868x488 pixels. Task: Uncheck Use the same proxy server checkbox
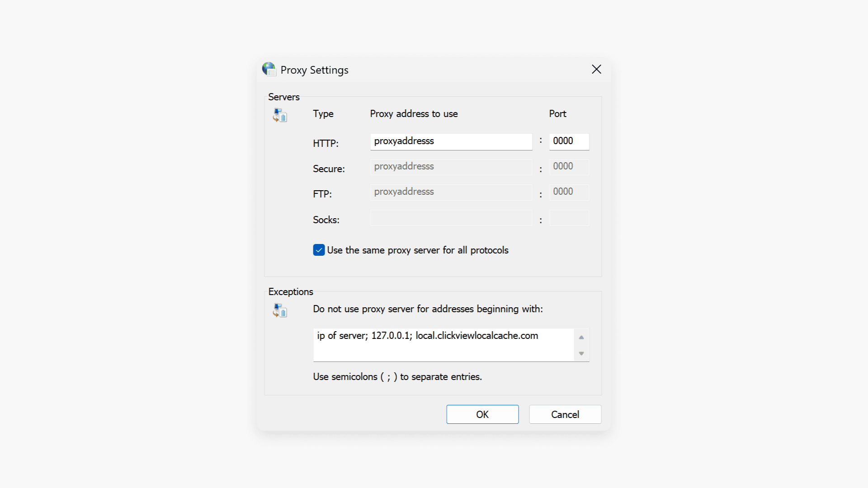(319, 250)
